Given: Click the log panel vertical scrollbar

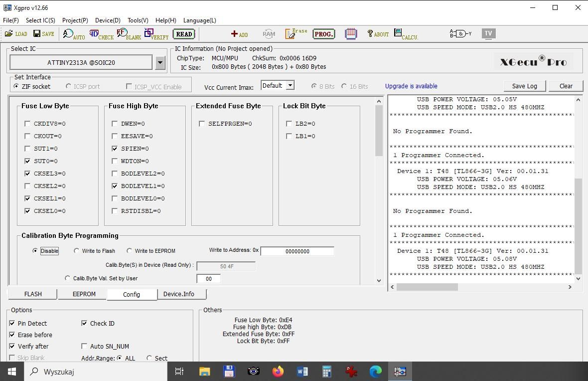Looking at the screenshot, I should click(578, 189).
